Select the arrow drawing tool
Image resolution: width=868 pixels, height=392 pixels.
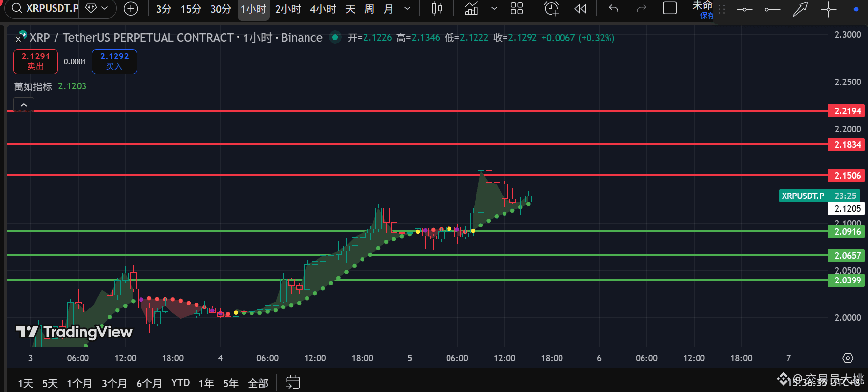tap(800, 9)
